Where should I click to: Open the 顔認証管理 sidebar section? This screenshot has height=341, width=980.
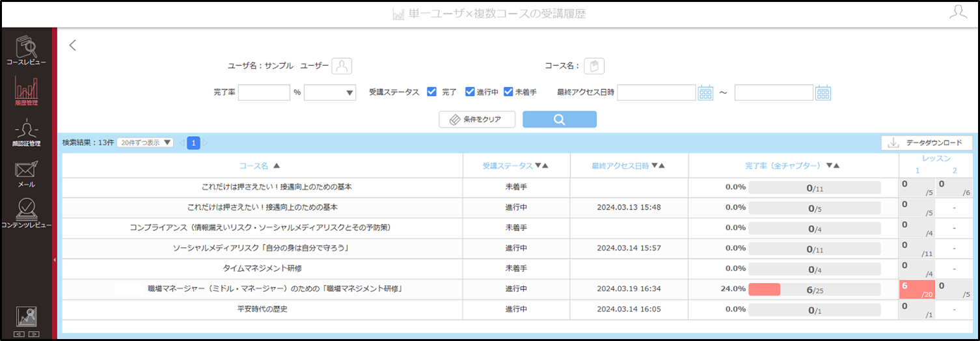pos(27,133)
